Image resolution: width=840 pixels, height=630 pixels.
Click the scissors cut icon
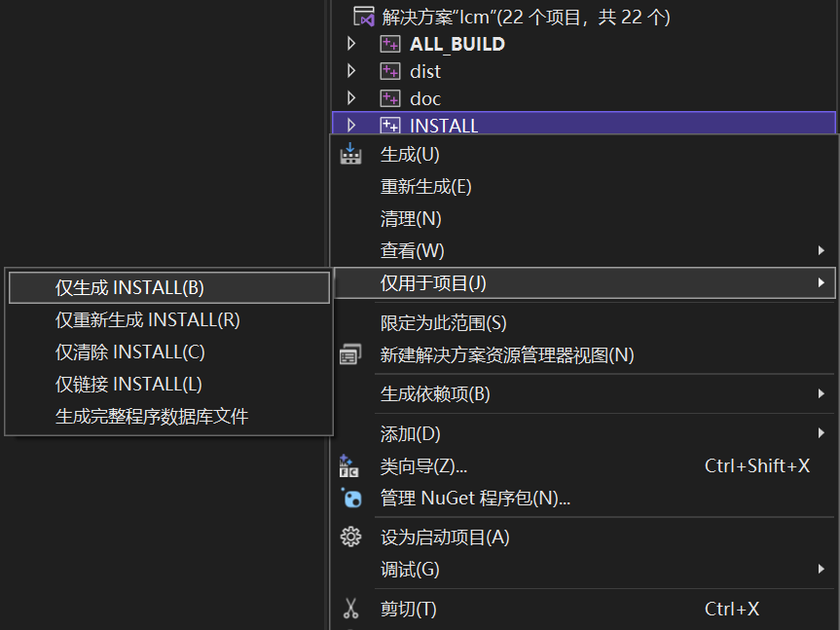click(351, 609)
